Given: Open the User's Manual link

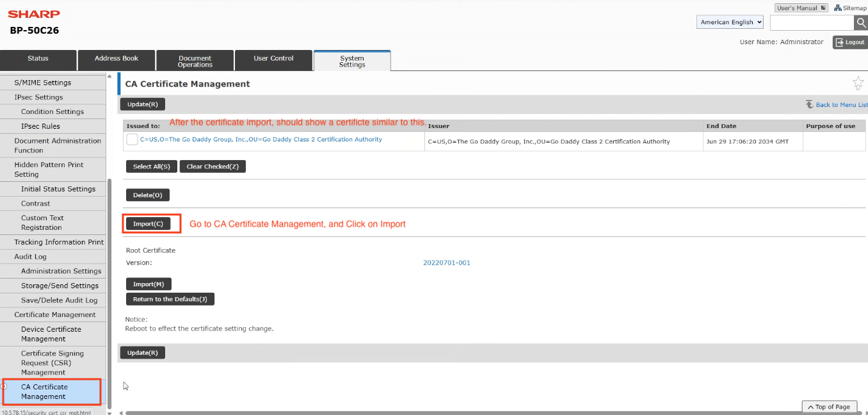Looking at the screenshot, I should [801, 8].
